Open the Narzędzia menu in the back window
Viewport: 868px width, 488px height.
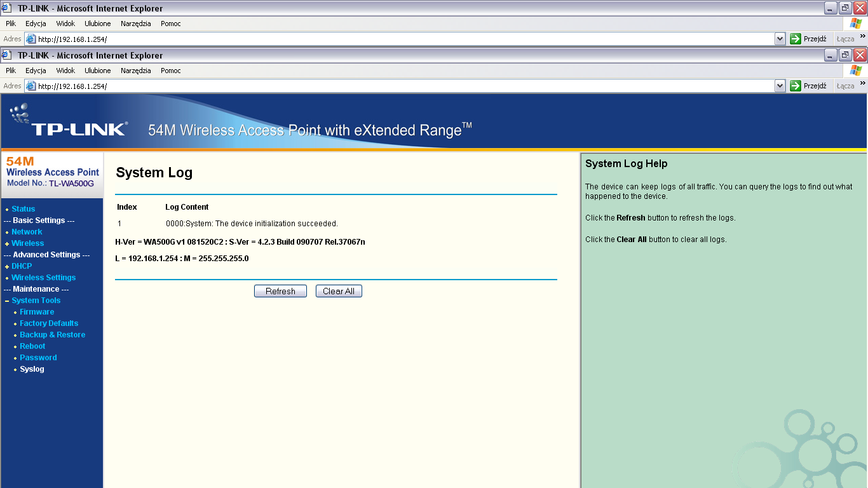pyautogui.click(x=136, y=24)
